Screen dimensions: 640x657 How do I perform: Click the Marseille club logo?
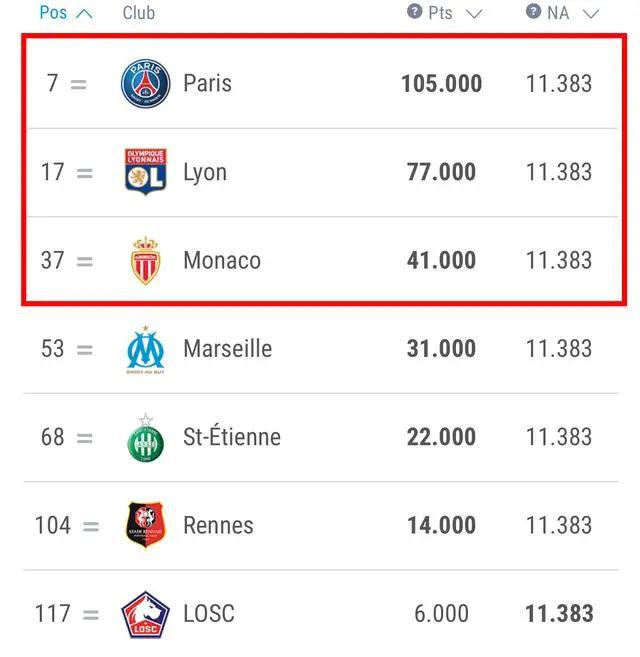(x=145, y=349)
